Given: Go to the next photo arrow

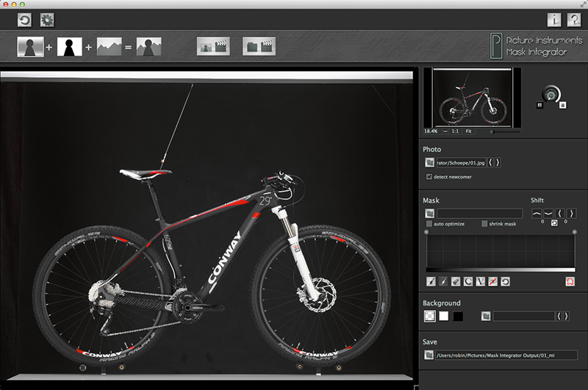Looking at the screenshot, I should [498, 162].
